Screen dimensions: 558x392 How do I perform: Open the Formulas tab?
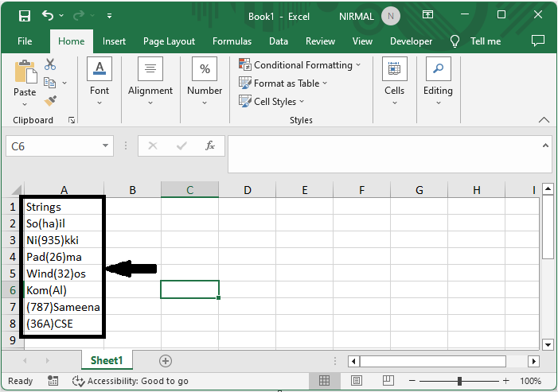click(x=232, y=41)
